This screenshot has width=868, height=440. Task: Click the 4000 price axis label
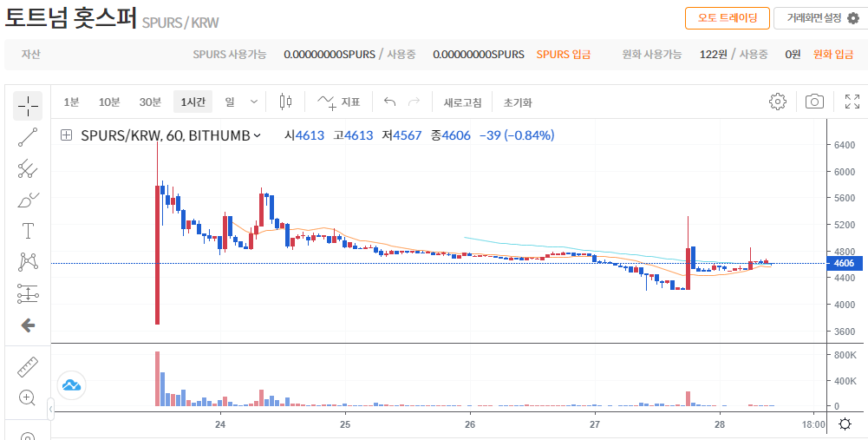[845, 305]
